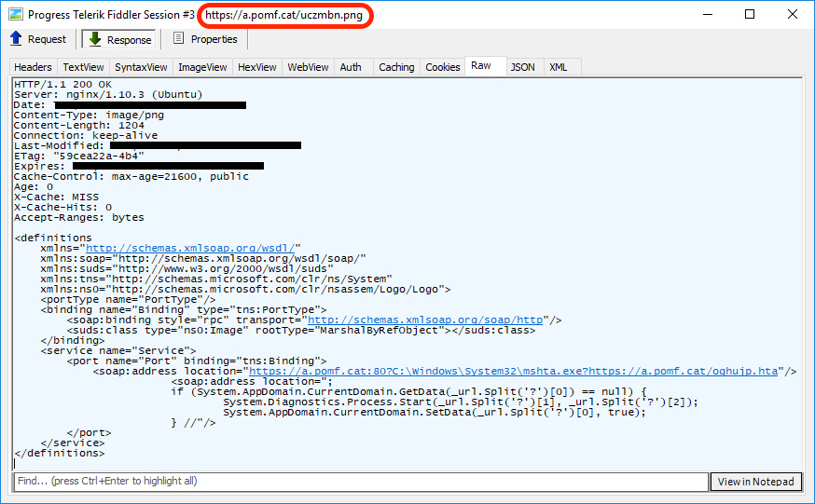
Task: Switch to the HexView tab
Action: point(256,67)
